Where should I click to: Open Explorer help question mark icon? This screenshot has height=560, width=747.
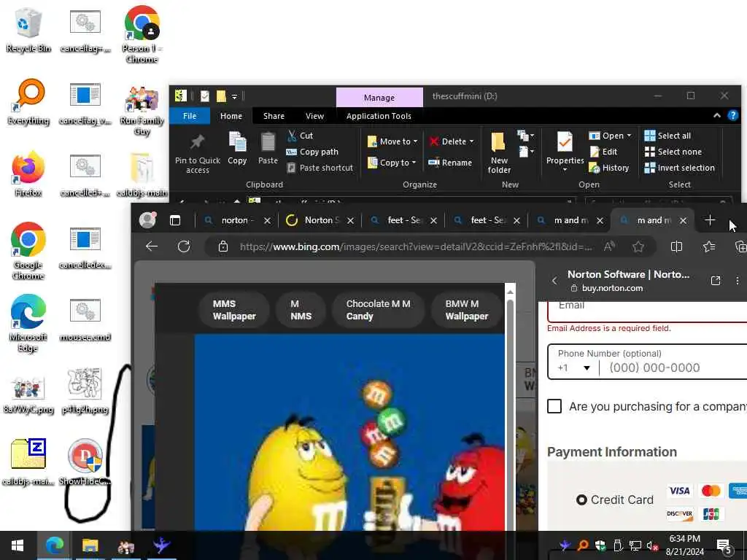pos(732,115)
